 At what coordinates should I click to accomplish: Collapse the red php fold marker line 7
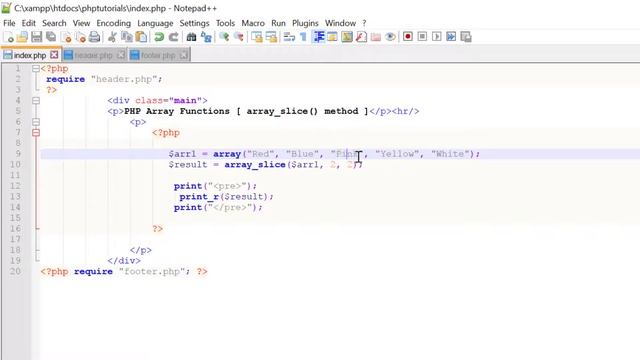tap(36, 133)
